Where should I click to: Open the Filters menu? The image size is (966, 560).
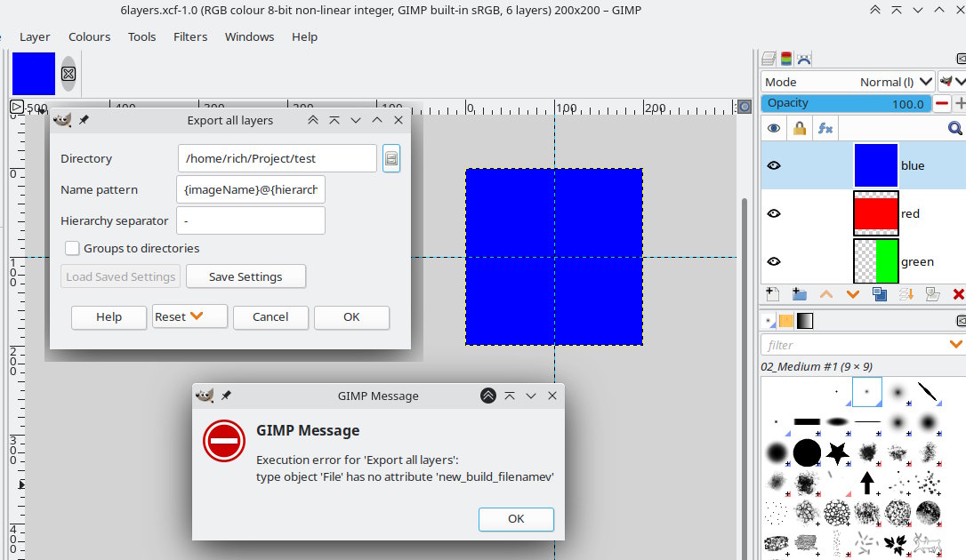pyautogui.click(x=190, y=37)
